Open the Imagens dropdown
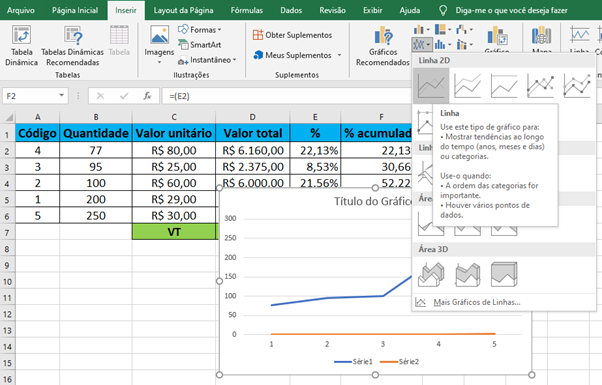 pyautogui.click(x=159, y=44)
